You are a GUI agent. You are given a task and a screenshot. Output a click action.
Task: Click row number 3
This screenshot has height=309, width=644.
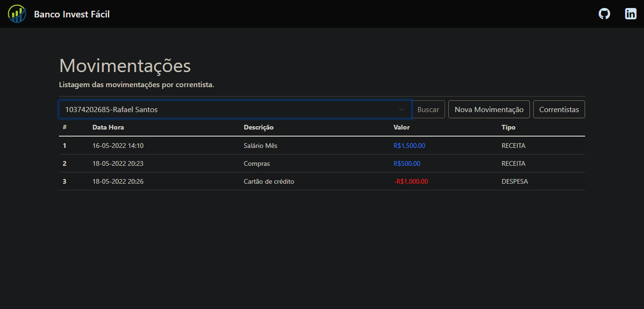point(65,181)
